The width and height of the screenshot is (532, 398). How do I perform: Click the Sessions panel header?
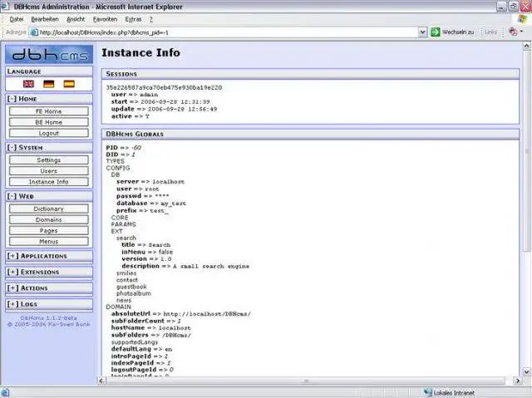[x=310, y=74]
